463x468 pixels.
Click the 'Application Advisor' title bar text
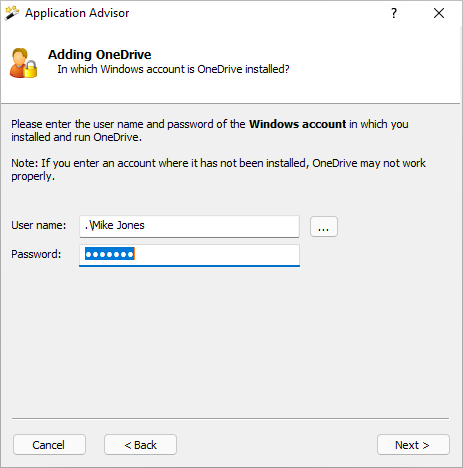[x=77, y=13]
